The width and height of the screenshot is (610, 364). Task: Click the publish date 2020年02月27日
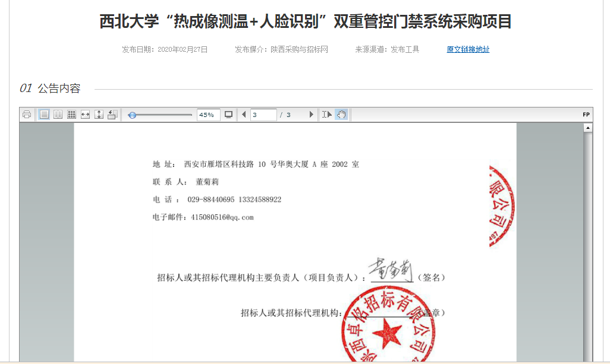click(x=183, y=49)
